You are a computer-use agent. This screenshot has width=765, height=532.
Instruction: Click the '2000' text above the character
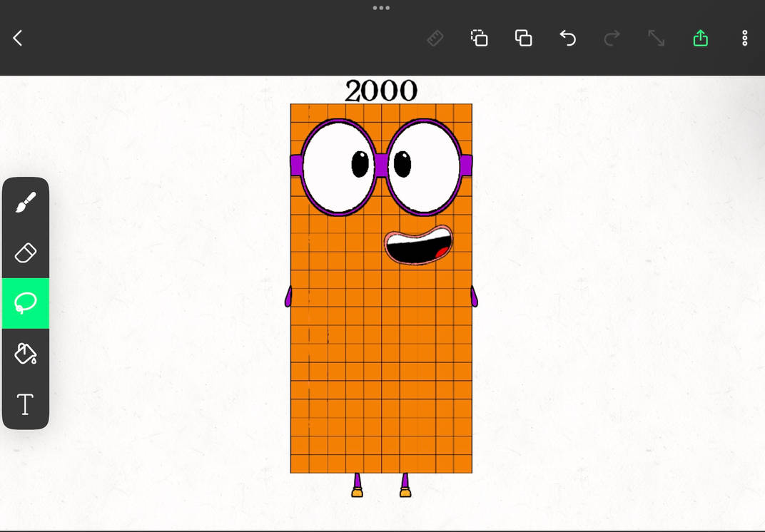381,91
